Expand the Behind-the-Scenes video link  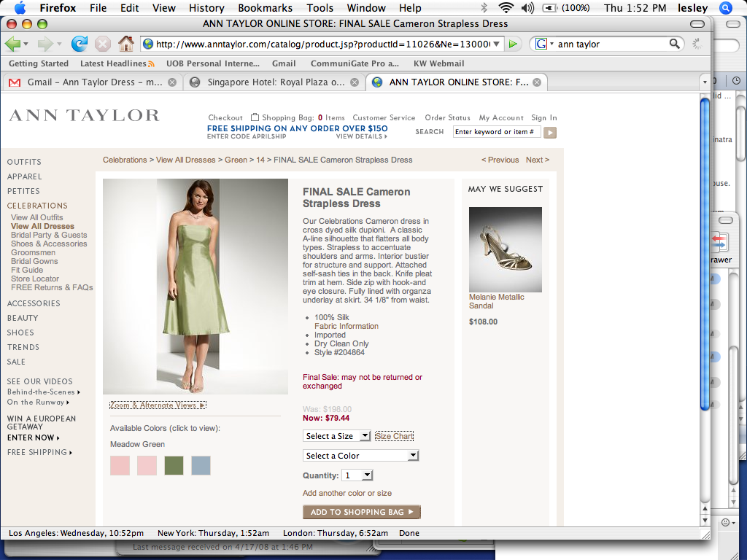(43, 392)
